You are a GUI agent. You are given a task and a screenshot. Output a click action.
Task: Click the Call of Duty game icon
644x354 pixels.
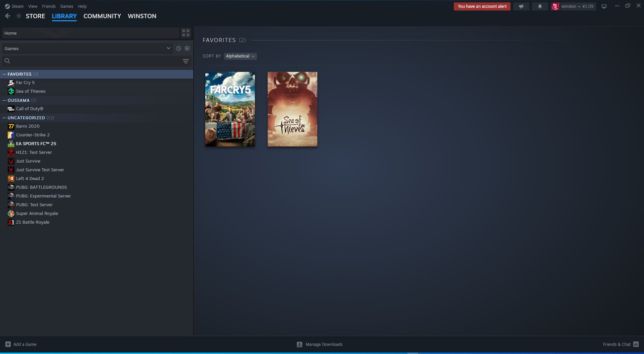click(x=11, y=109)
